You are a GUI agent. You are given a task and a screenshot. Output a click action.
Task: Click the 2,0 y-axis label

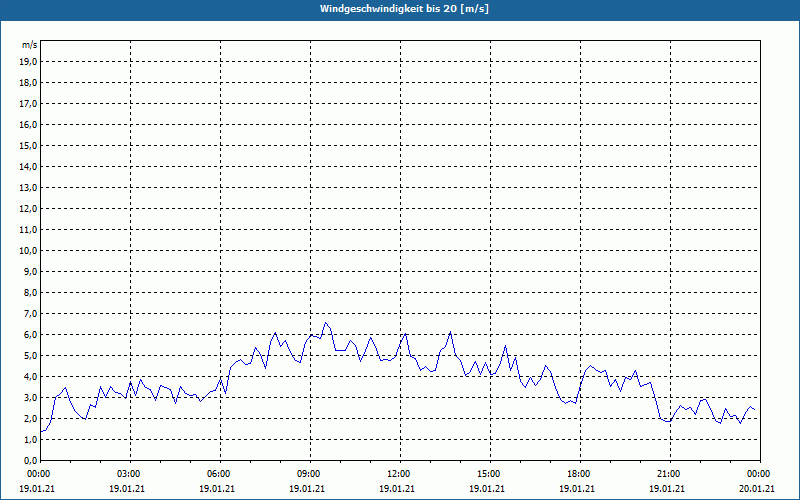(x=30, y=418)
